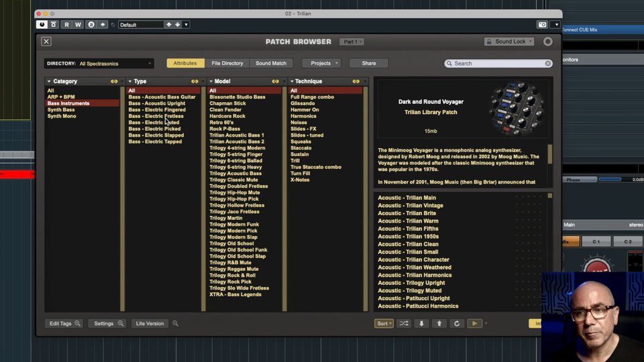The image size is (644, 362).
Task: Select ARP + BPM category
Action: pyautogui.click(x=61, y=97)
